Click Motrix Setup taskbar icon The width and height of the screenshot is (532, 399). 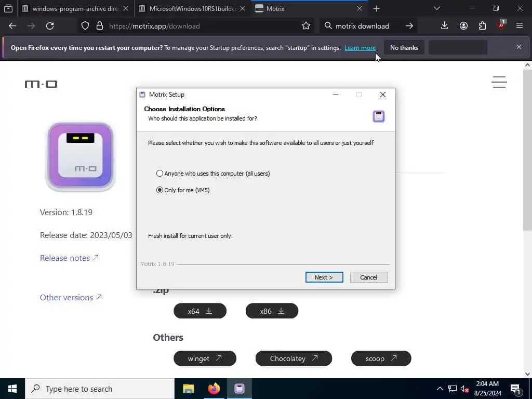pos(239,389)
